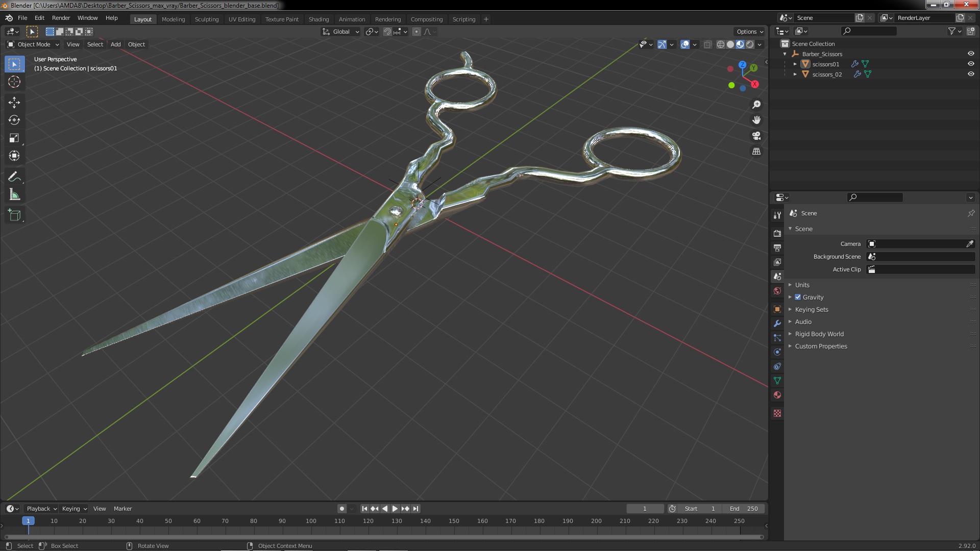Toggle the camera view button
Viewport: 980px width, 551px height.
pyautogui.click(x=756, y=136)
